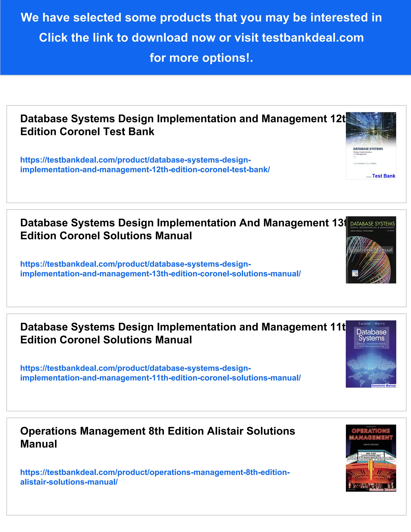The height and width of the screenshot is (532, 411).
Task: Click 'Solutions Manual' overlay on 13th edition cover
Action: 370,250
